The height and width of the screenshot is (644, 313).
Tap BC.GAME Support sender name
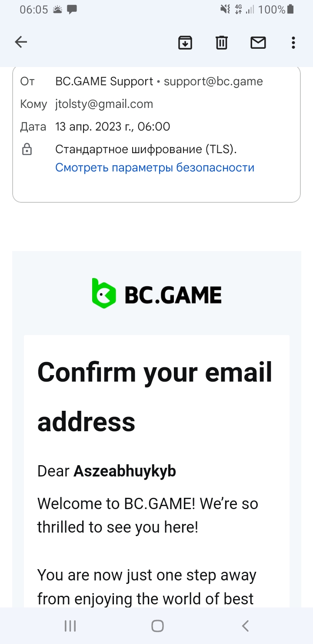(104, 81)
